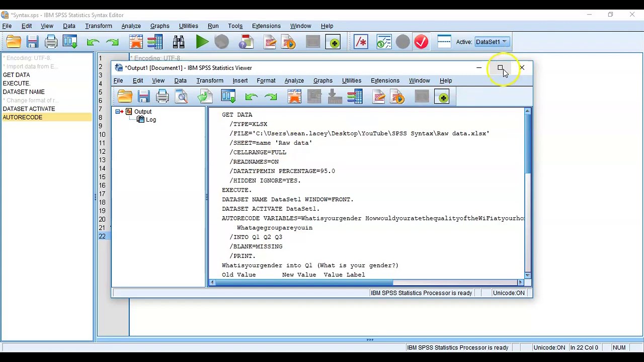Click Create/Edit AutoScript icon in Syntax Editor toolbar
Viewport: 644px width, 362px height.
pos(270,42)
